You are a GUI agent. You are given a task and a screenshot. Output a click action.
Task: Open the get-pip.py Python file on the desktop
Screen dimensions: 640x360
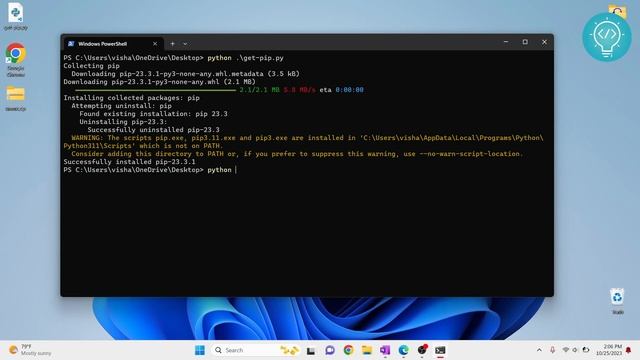tap(16, 16)
